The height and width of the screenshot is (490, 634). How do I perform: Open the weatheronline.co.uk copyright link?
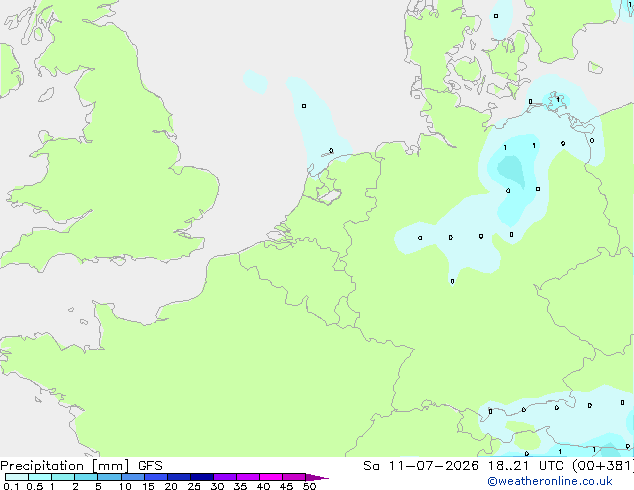(549, 481)
